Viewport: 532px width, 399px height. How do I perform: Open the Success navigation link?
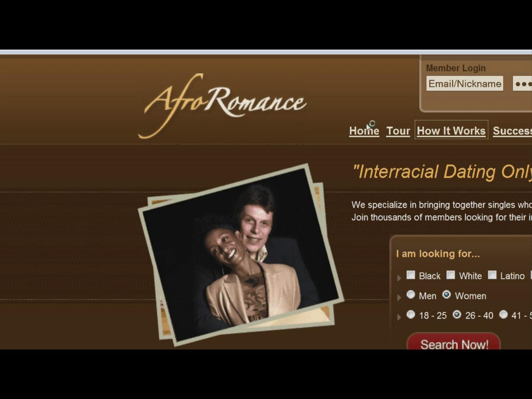click(x=512, y=131)
